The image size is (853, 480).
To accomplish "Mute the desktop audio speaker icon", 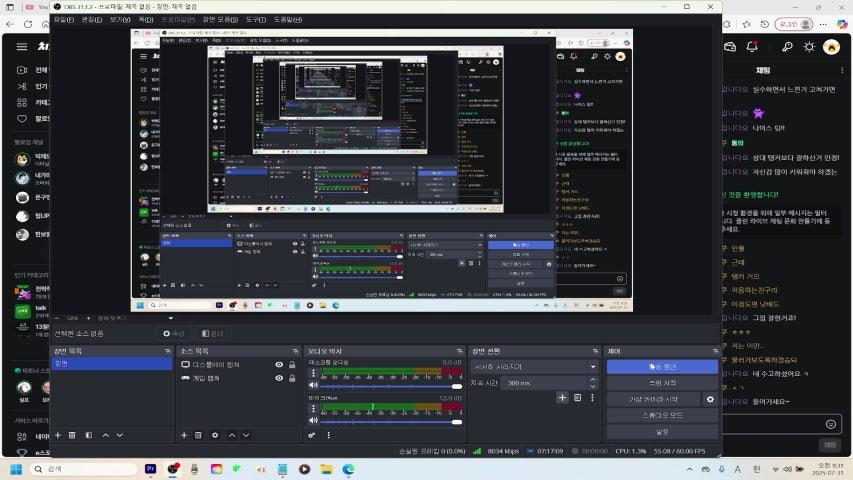I will [x=313, y=385].
